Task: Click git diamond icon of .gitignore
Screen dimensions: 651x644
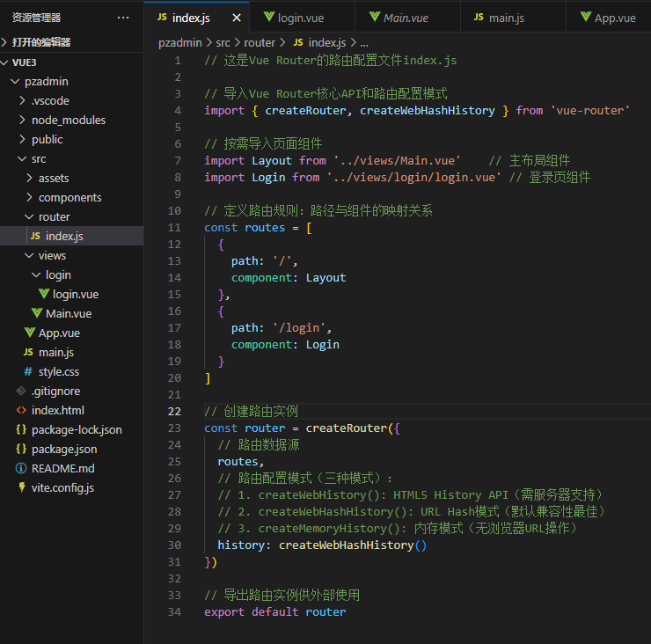Action: pyautogui.click(x=21, y=391)
